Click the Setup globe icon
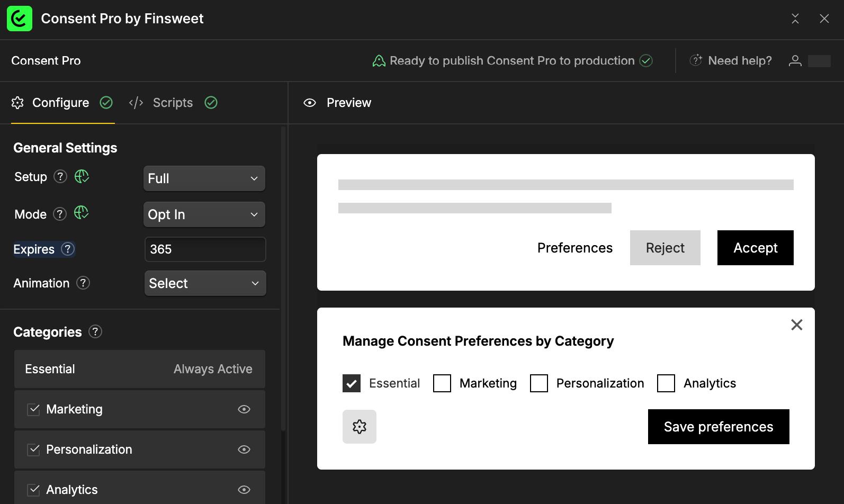Image resolution: width=844 pixels, height=504 pixels. (82, 176)
